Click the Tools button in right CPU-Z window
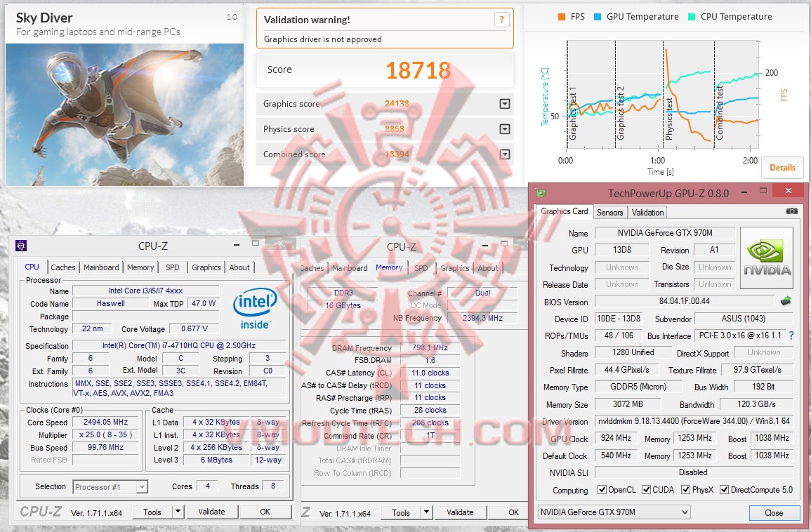This screenshot has height=532, width=811. 401,513
